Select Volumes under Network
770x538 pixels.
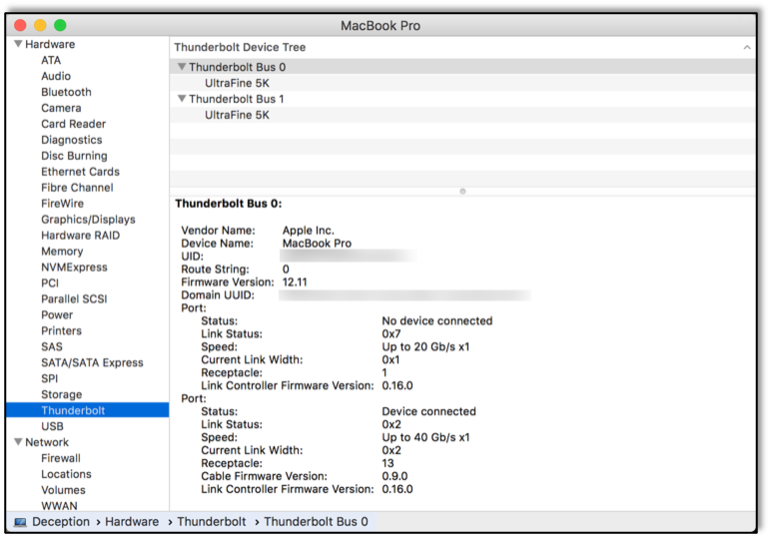63,490
